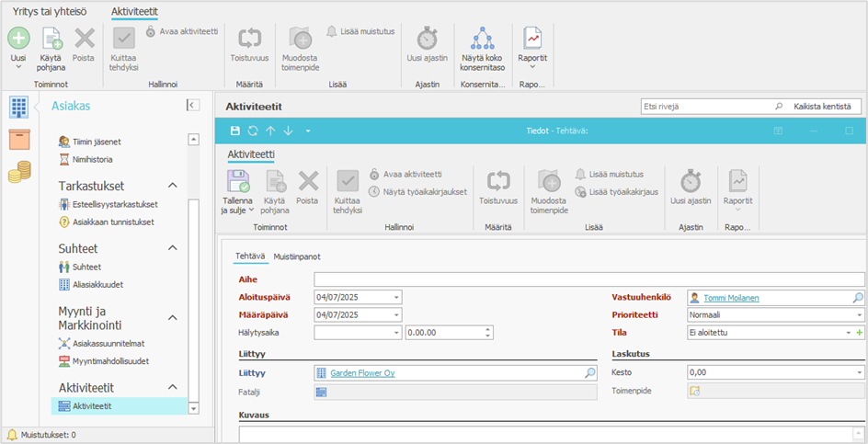The image size is (868, 444).
Task: Collapse the Tarkastukset section
Action: 172,186
